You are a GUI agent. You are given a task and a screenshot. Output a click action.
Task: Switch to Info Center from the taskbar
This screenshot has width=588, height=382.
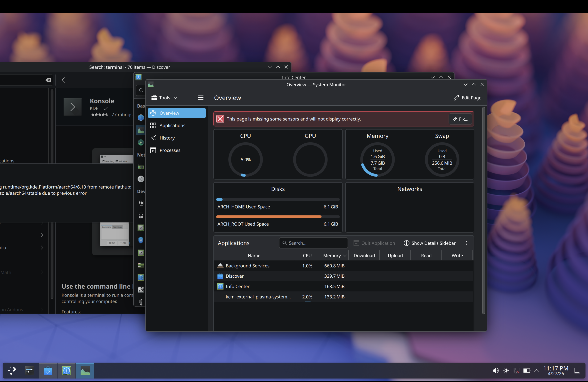[x=66, y=370]
